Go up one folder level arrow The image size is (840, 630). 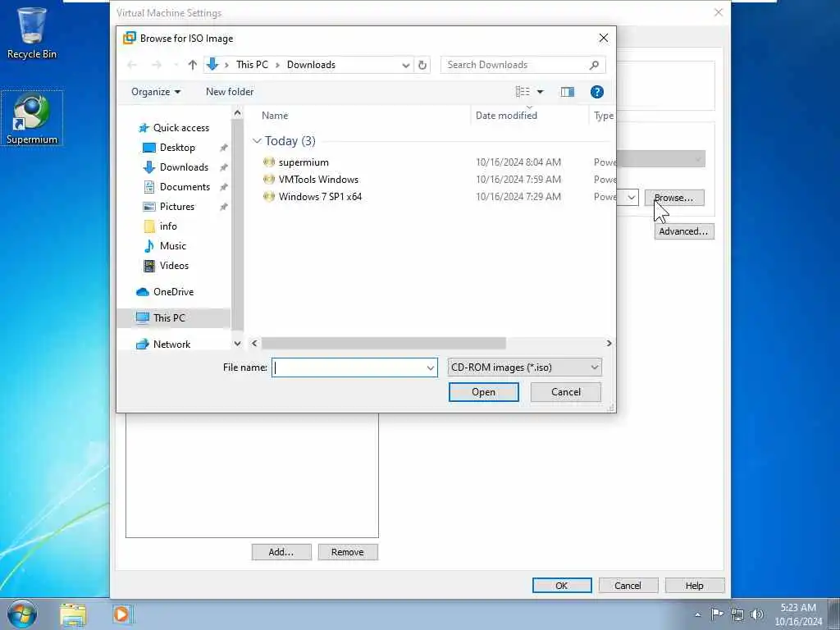coord(192,65)
